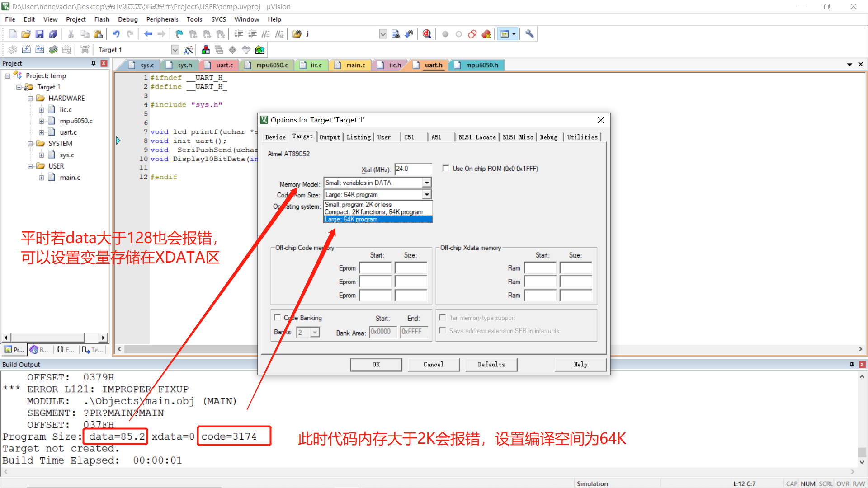Toggle Save address extension SFR checkbox
Image resolution: width=868 pixels, height=488 pixels.
(443, 330)
